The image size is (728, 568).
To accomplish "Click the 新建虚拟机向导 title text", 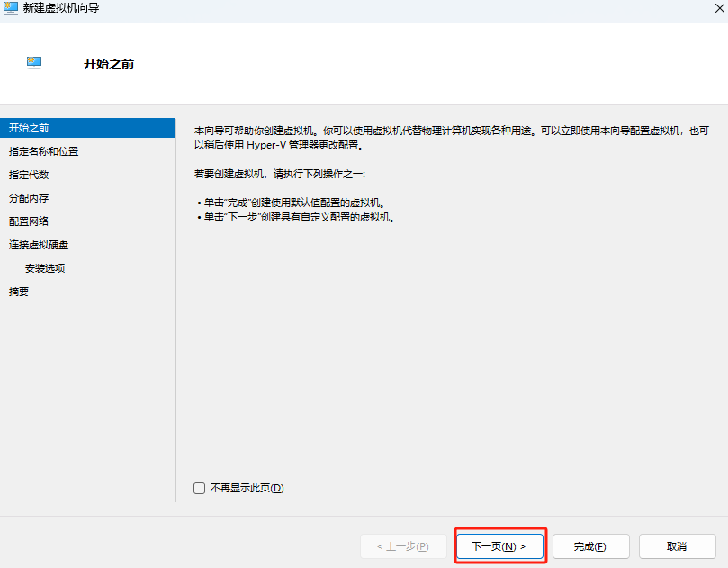I will [61, 8].
